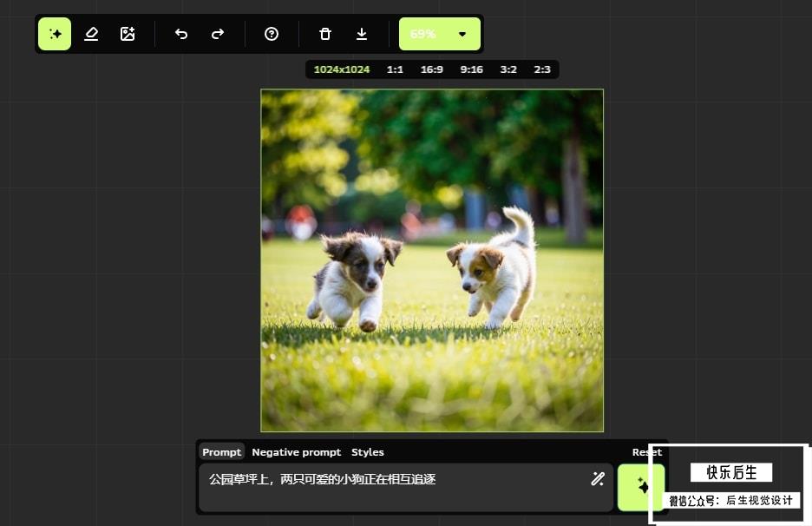Choose the 16:9 aspect ratio
This screenshot has width=812, height=526.
point(432,69)
